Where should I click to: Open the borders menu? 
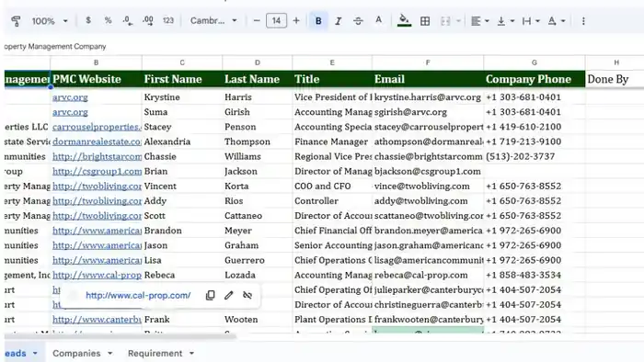425,21
